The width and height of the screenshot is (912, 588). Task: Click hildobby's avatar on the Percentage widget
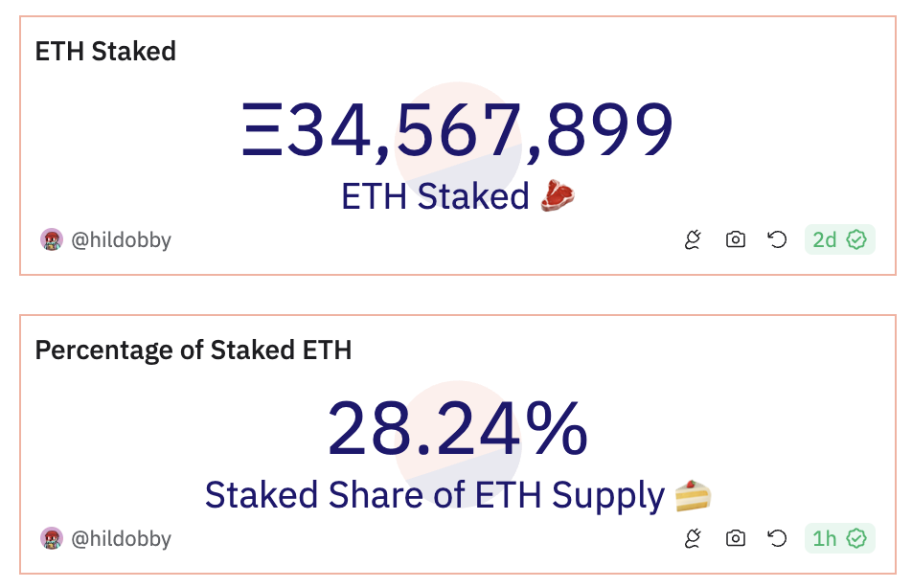(50, 539)
